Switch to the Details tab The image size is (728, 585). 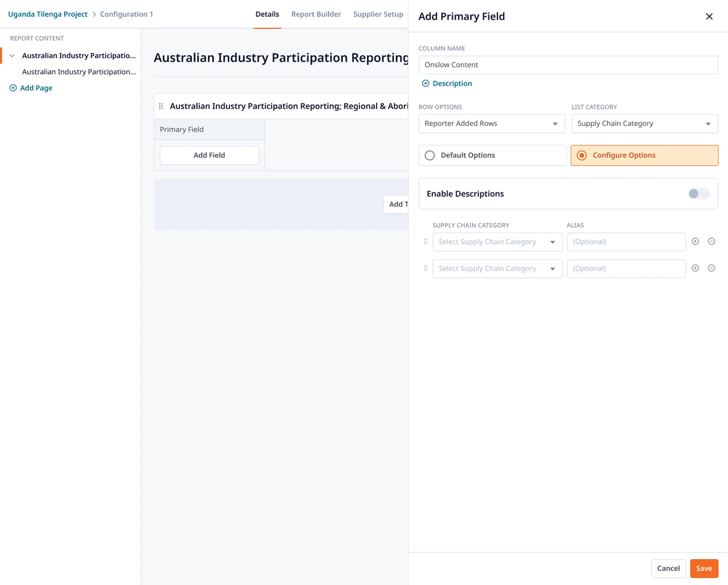click(267, 14)
